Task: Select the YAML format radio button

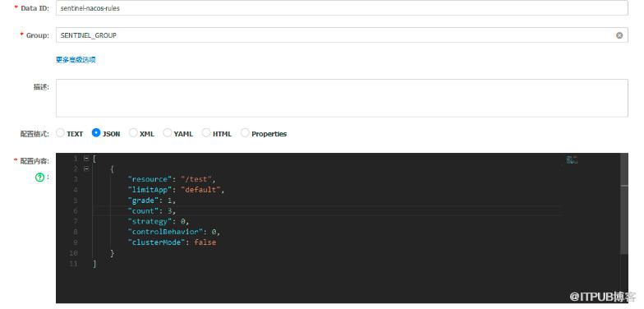Action: point(168,133)
